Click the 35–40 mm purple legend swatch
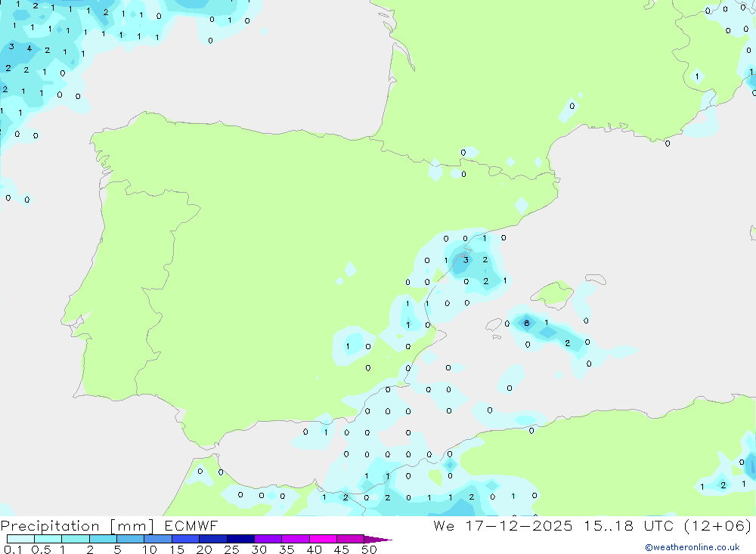This screenshot has height=554, width=756. coord(295,539)
